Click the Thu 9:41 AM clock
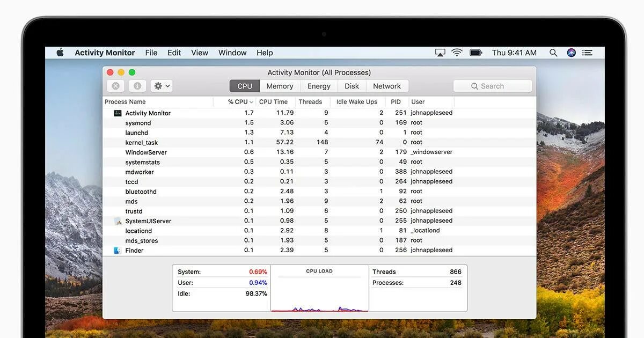The image size is (644, 338). 514,53
